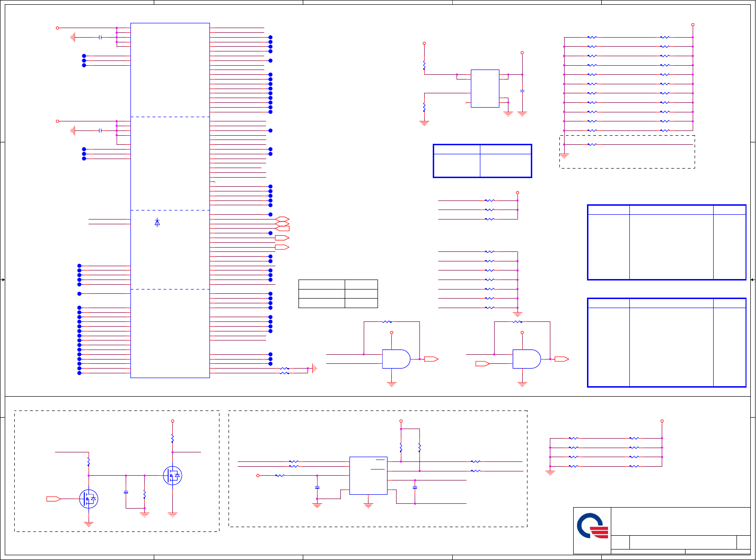Viewport: 756px width, 560px height.
Task: Select the input port feeding the MOSFET gate
Action: coord(53,499)
